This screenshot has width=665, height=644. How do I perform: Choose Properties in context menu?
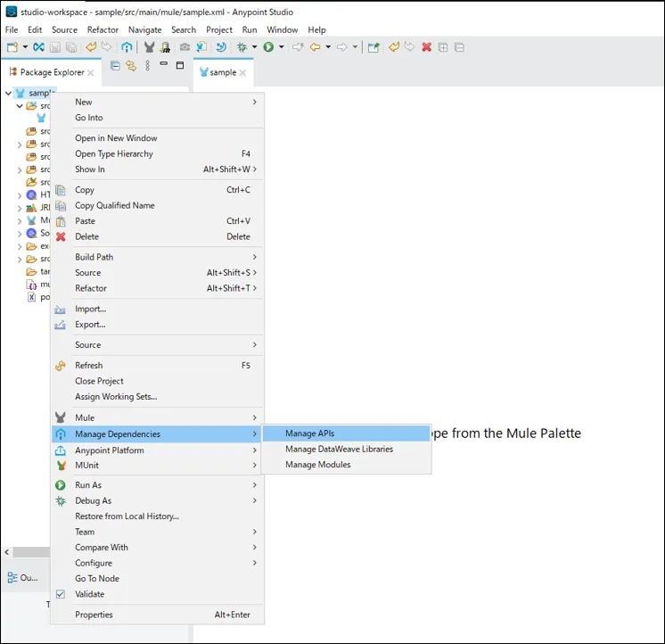tap(158, 615)
